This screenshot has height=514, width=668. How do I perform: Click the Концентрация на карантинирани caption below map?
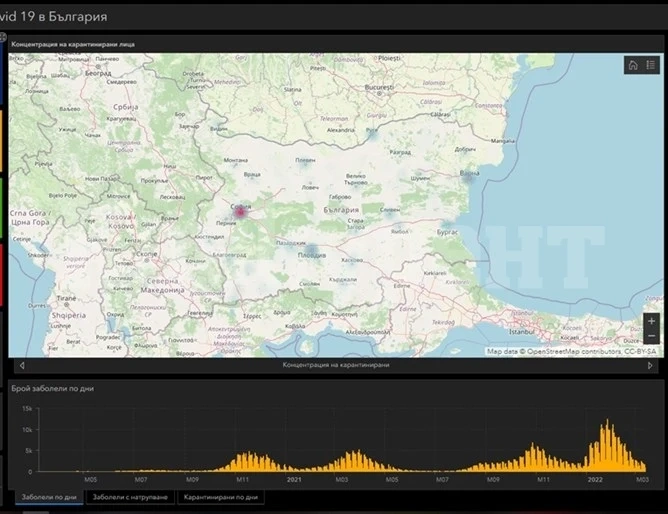click(x=336, y=365)
